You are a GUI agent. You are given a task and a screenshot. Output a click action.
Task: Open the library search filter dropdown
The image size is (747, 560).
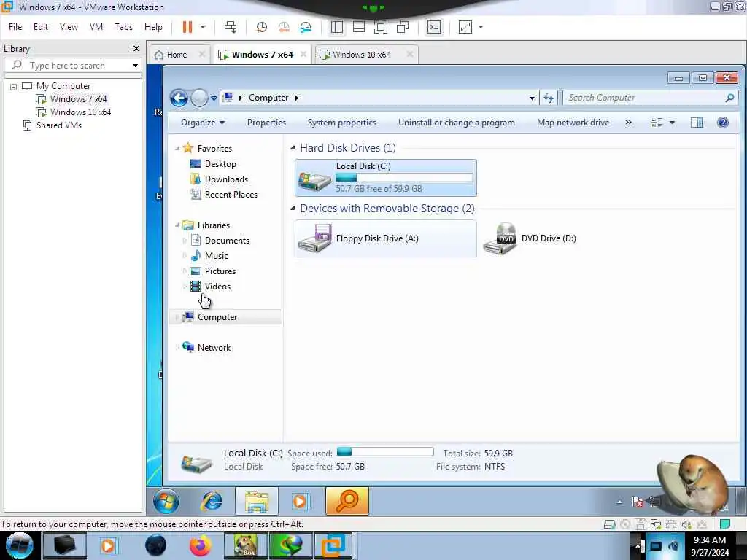coord(135,65)
